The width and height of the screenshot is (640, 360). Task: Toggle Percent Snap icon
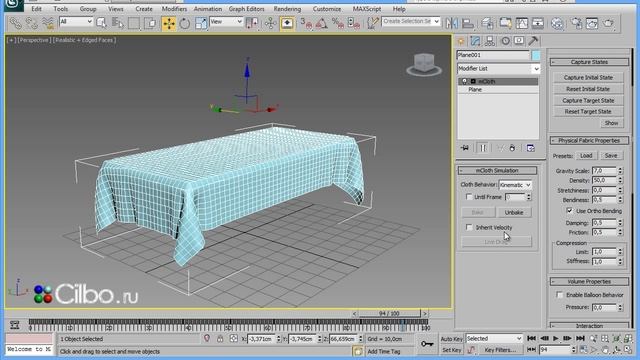click(x=338, y=23)
